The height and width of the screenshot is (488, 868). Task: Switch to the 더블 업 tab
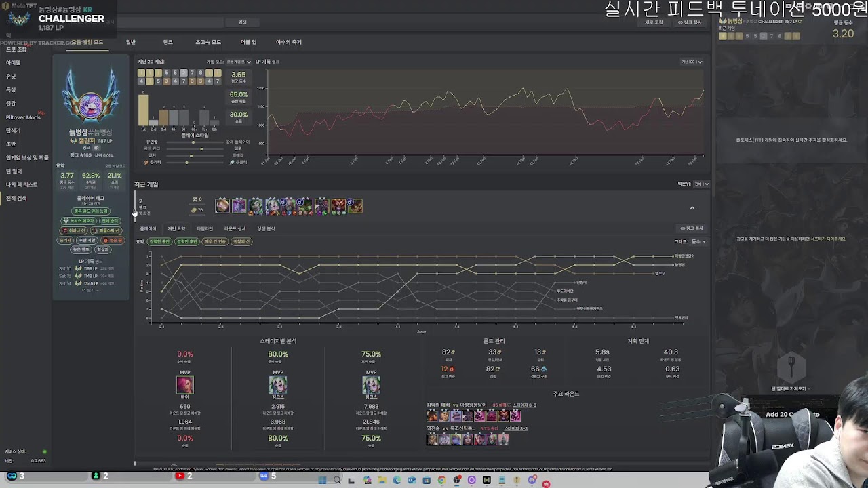pyautogui.click(x=248, y=42)
